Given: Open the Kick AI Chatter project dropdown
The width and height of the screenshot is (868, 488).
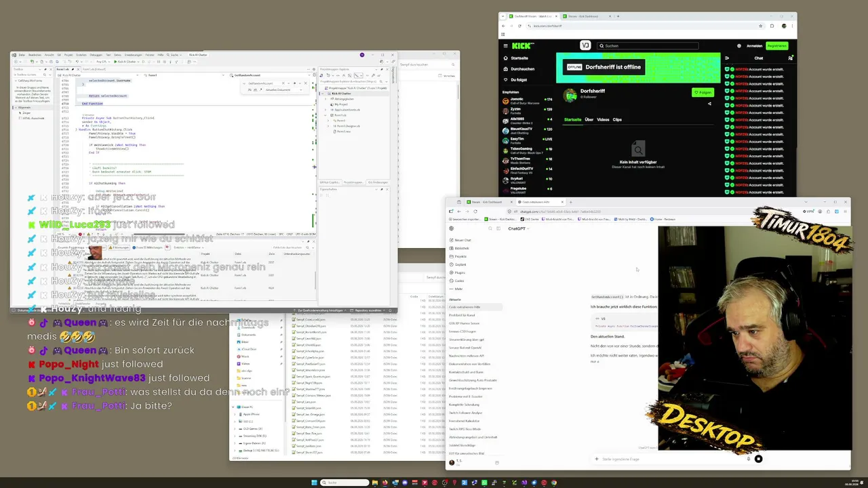Looking at the screenshot, I should [98, 75].
